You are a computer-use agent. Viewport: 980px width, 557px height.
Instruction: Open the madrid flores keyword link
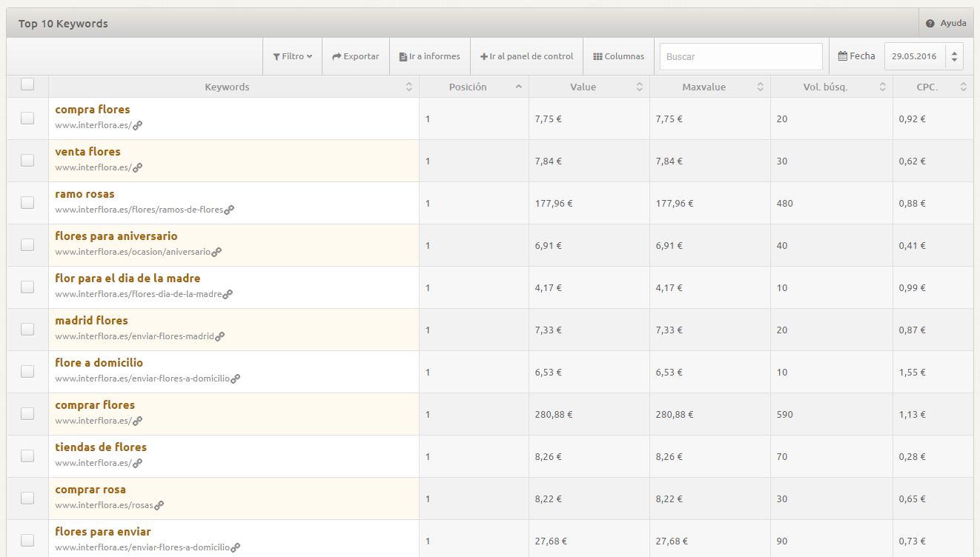point(91,321)
